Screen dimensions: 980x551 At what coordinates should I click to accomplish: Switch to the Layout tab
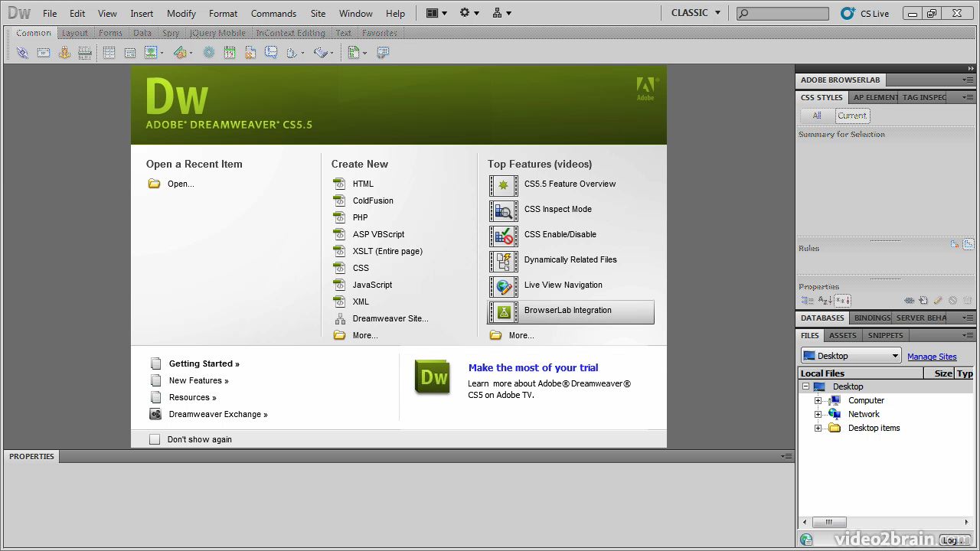[74, 32]
